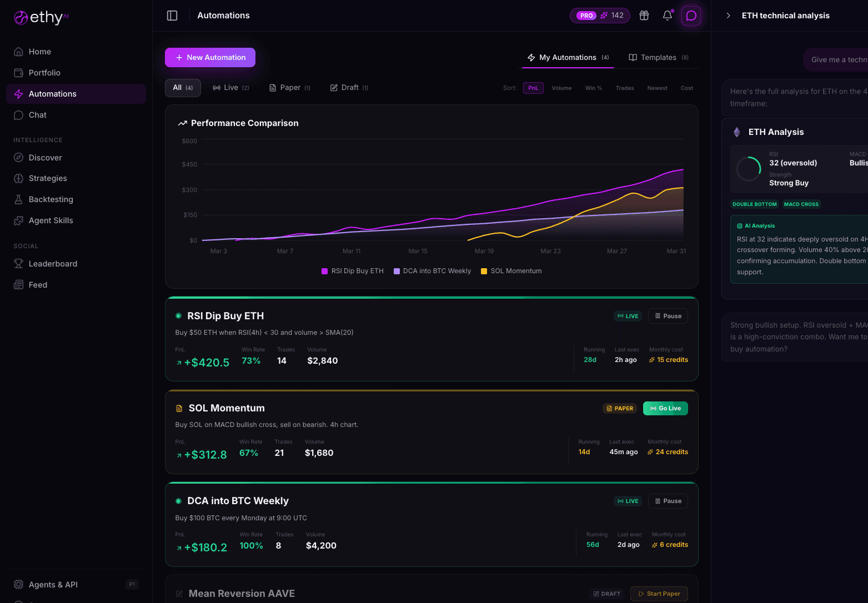Viewport: 868px width, 603px height.
Task: Toggle SOL Momentum legend swatch
Action: [x=484, y=271]
